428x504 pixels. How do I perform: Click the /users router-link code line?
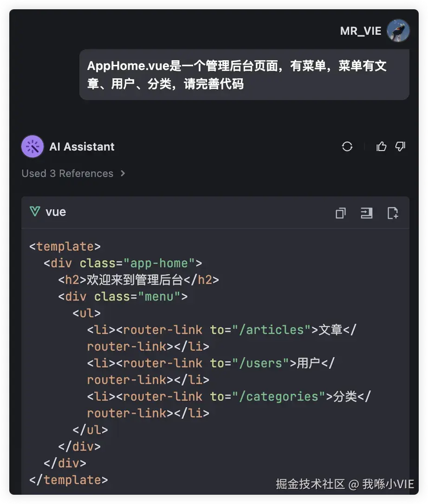point(211,371)
